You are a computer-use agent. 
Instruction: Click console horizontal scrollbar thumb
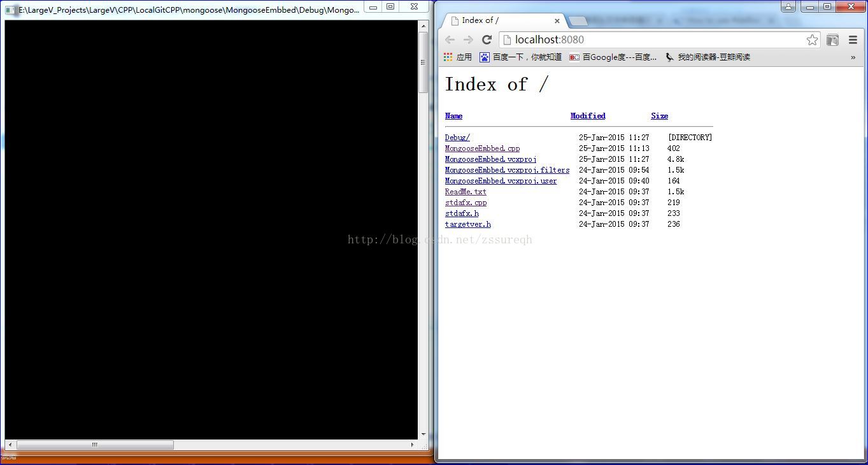tap(95, 445)
